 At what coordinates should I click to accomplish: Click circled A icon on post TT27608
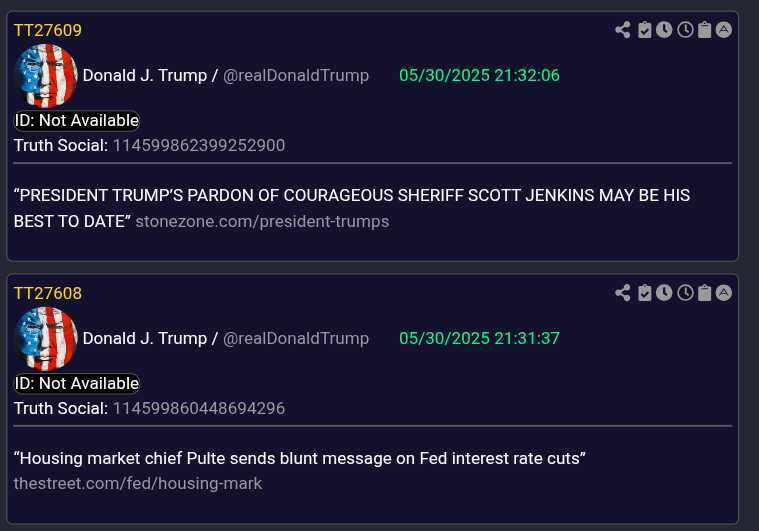coord(724,293)
